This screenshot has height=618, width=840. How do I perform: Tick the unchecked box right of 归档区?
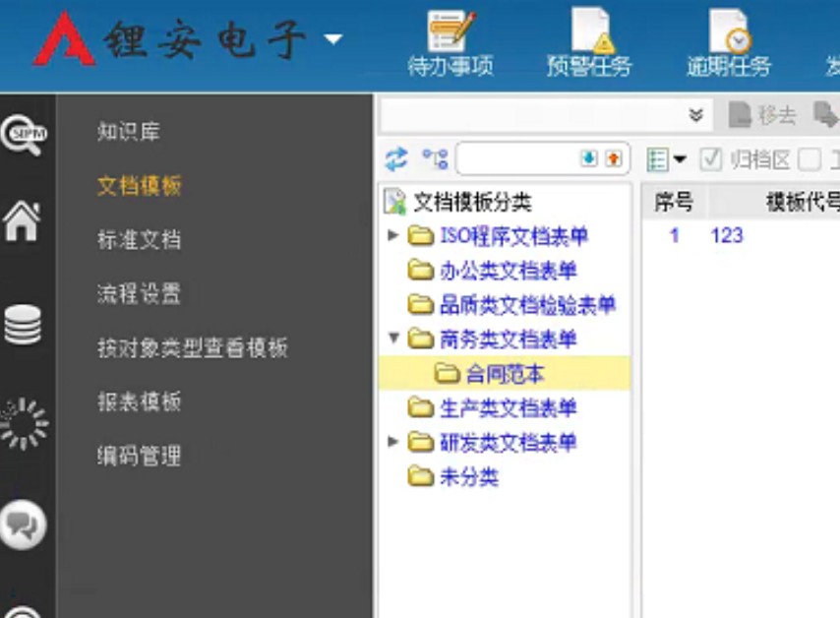809,159
